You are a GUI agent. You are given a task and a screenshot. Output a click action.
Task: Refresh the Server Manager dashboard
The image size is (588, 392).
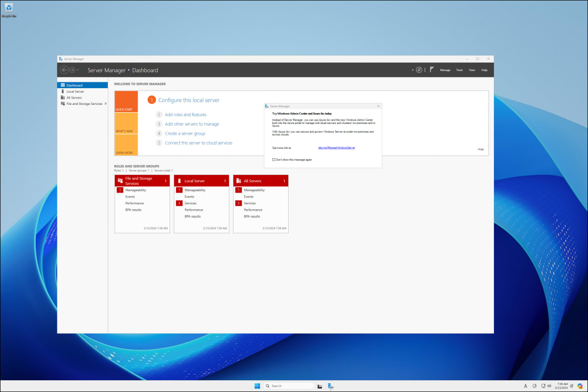[x=419, y=70]
